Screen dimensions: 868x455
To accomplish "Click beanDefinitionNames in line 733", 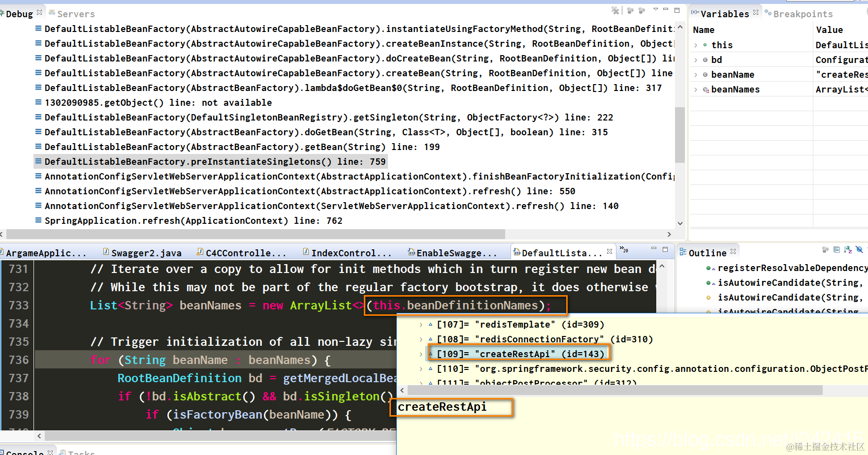I will tap(472, 305).
